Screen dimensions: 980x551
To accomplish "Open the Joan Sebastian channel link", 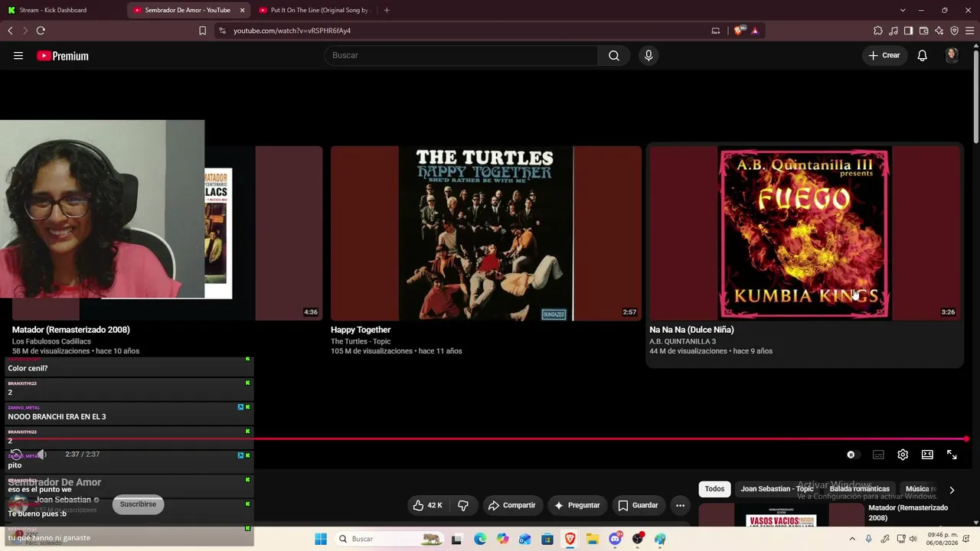I will [x=63, y=500].
